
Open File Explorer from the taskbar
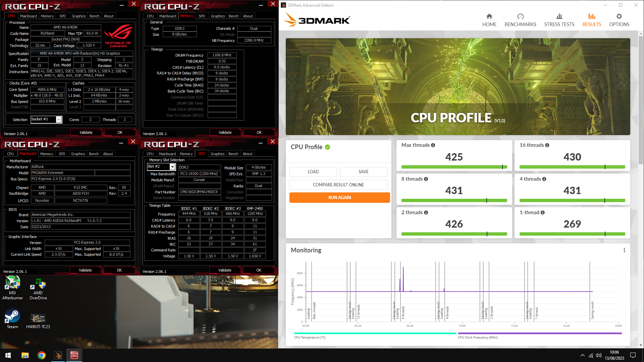25,355
